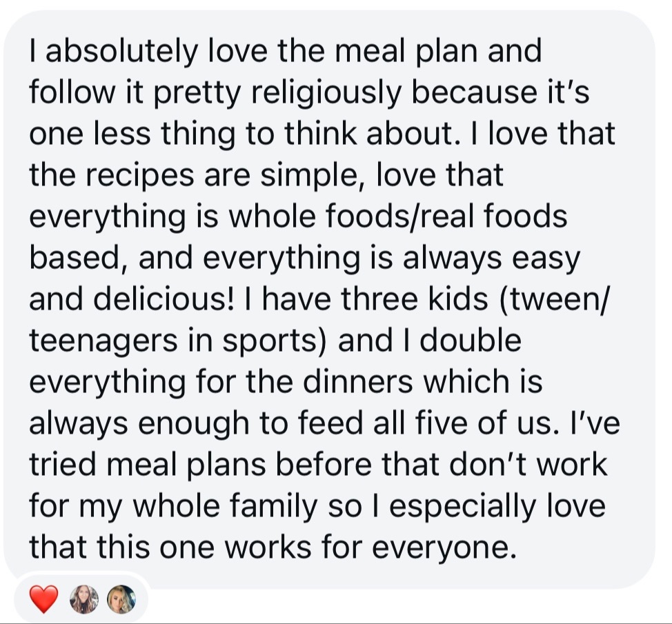Tap the red heart reaction
The height and width of the screenshot is (624, 672).
click(x=43, y=599)
